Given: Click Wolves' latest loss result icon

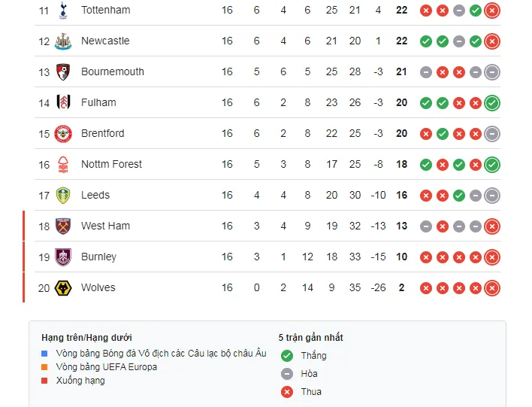Looking at the screenshot, I should (x=492, y=287).
